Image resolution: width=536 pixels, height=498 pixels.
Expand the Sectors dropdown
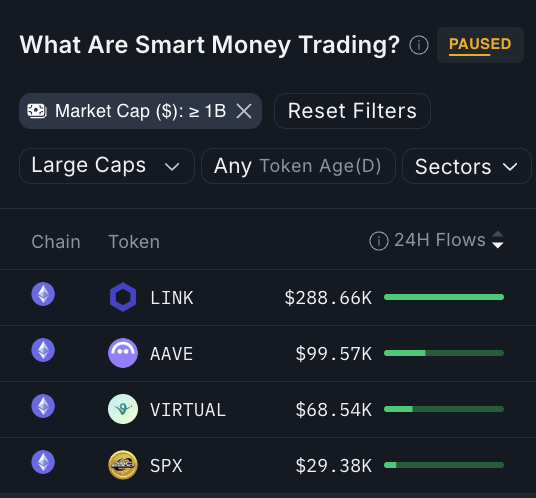click(x=467, y=166)
